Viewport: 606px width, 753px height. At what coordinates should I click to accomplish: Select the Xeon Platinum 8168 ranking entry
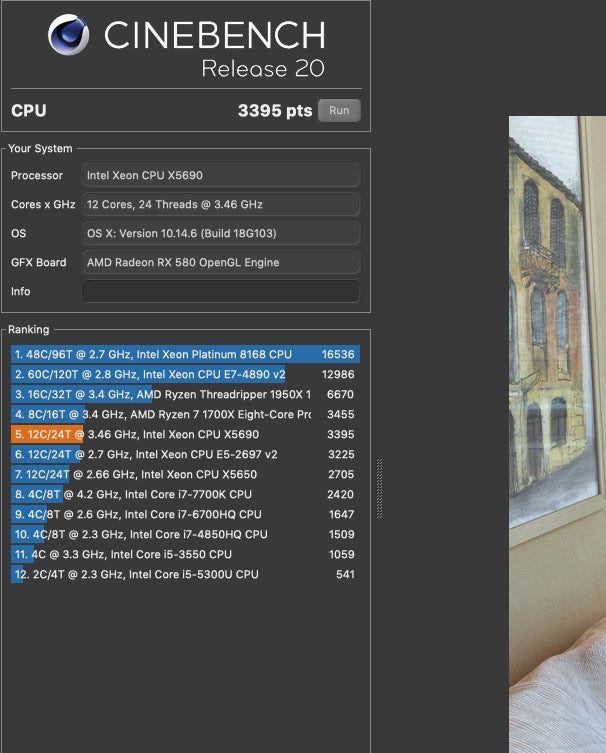(185, 354)
